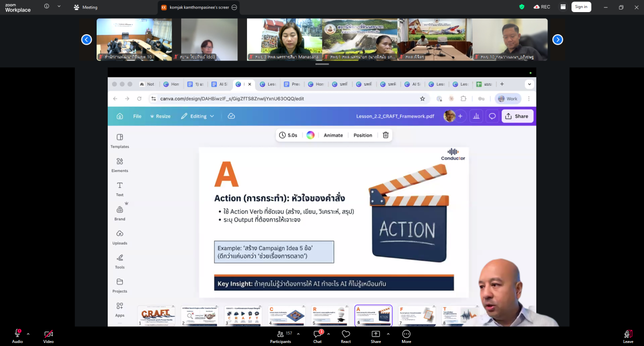Expand audio options arrow beside Audio

[28, 334]
